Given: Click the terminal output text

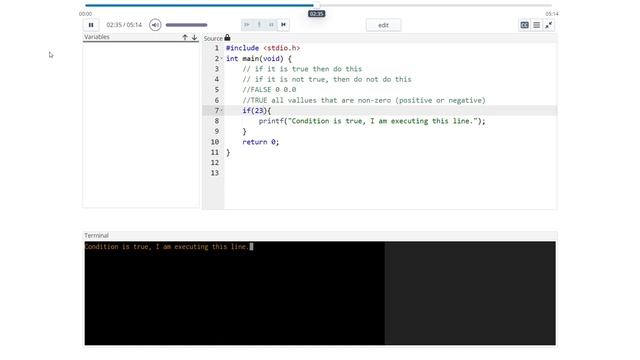Looking at the screenshot, I should [x=167, y=247].
